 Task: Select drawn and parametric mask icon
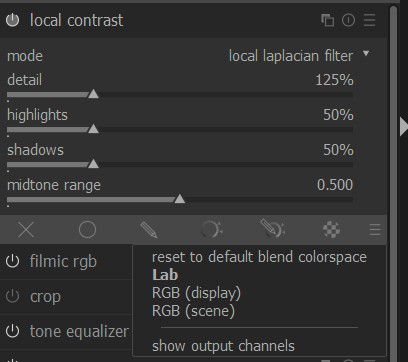pyautogui.click(x=273, y=229)
